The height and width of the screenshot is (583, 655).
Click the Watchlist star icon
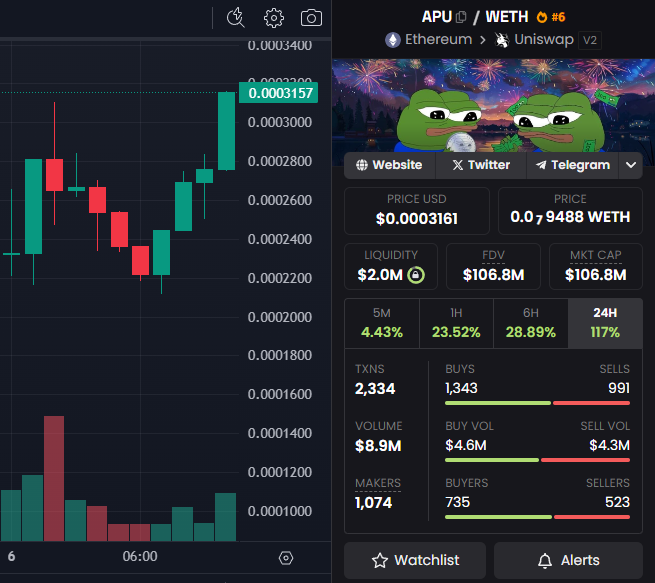(x=379, y=560)
